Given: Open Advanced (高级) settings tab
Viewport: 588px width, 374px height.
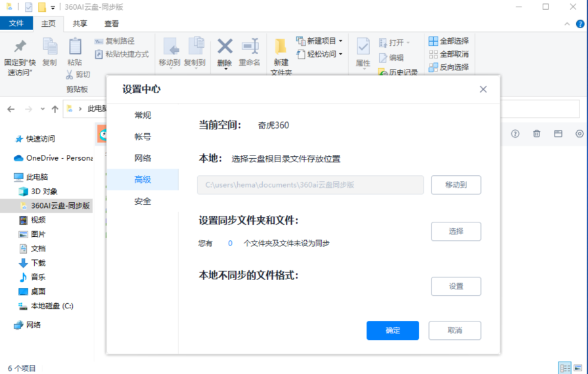Looking at the screenshot, I should click(x=143, y=180).
